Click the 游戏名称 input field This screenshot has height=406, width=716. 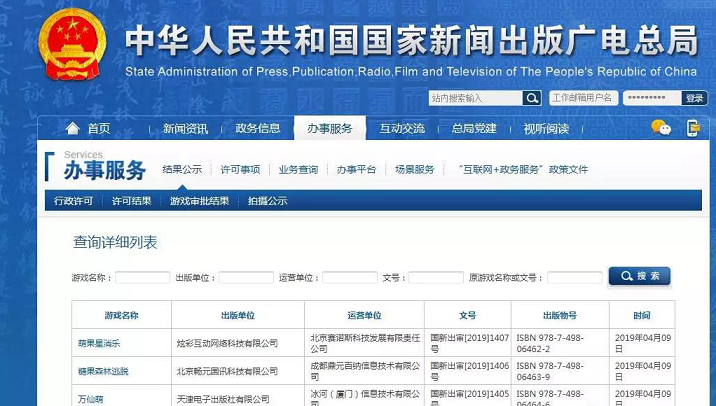(142, 277)
